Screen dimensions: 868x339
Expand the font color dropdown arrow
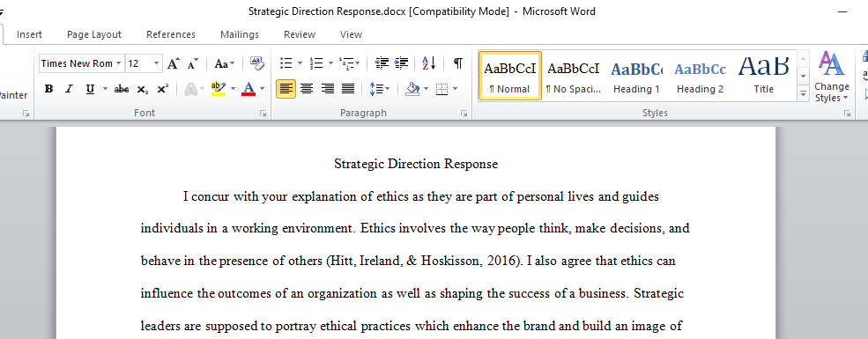(263, 89)
